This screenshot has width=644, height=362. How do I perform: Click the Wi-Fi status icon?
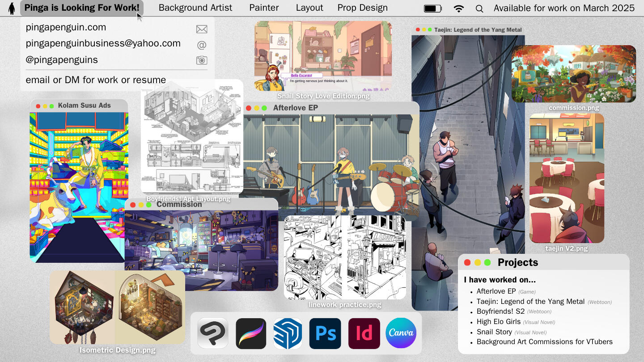click(458, 8)
